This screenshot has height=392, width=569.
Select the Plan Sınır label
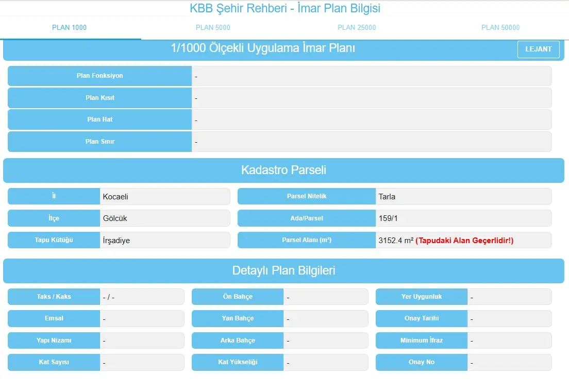[x=100, y=142]
